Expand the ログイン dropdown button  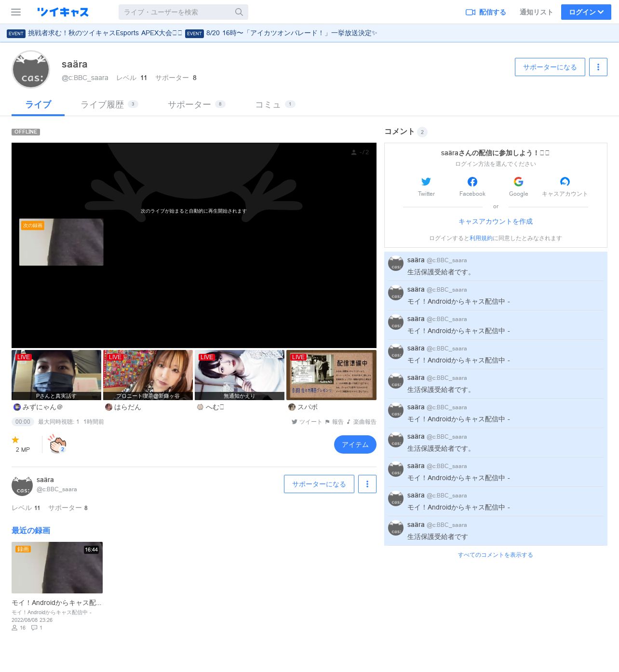point(586,12)
